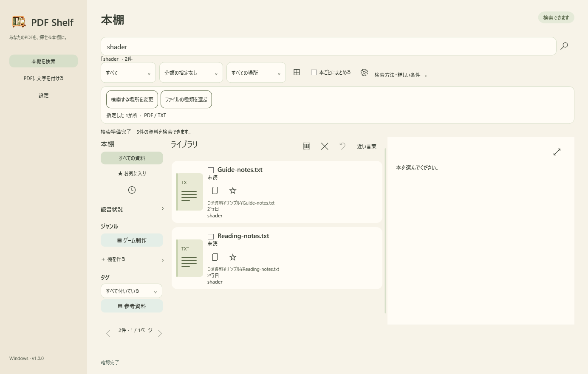Click the Reading-notes.txt TXT thumbnail

[189, 258]
